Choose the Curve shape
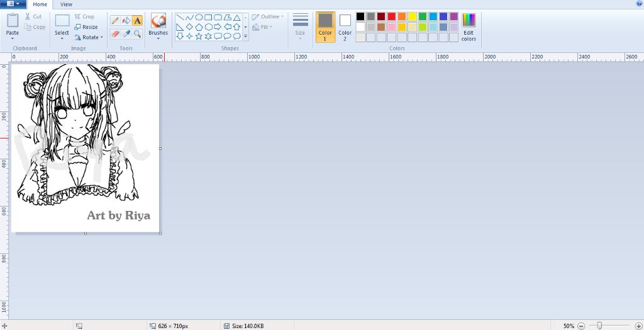Screen dimensions: 644x330 [189, 17]
